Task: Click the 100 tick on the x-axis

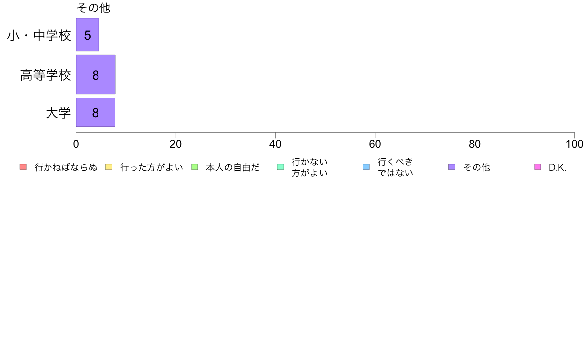Action: click(574, 144)
